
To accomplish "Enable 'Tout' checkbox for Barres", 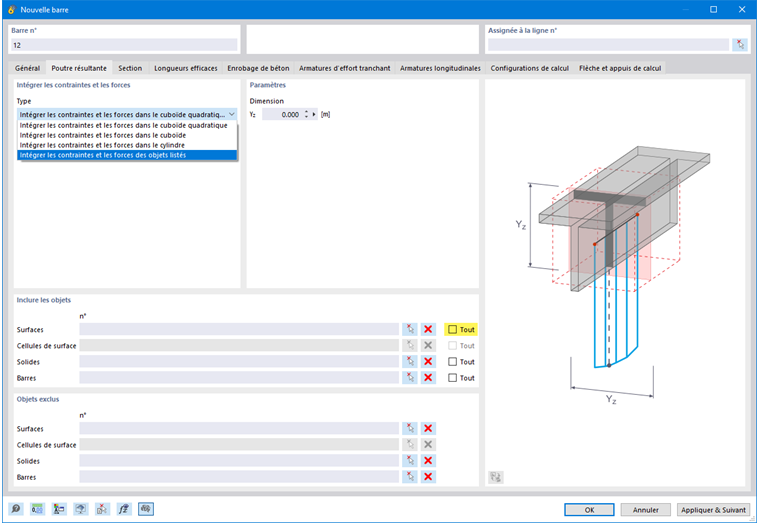I will 452,378.
